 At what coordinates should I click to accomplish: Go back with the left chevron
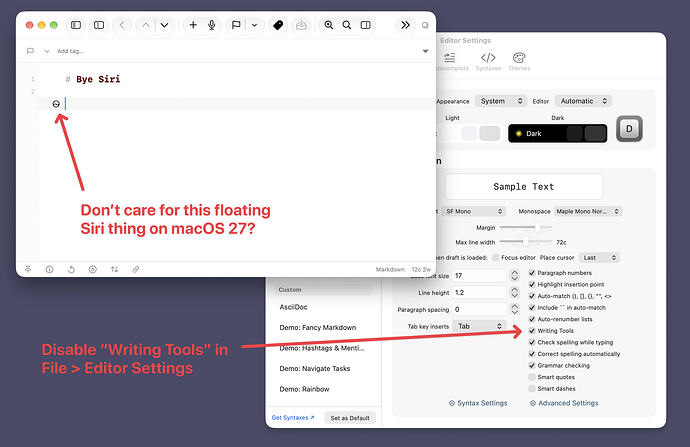click(122, 25)
